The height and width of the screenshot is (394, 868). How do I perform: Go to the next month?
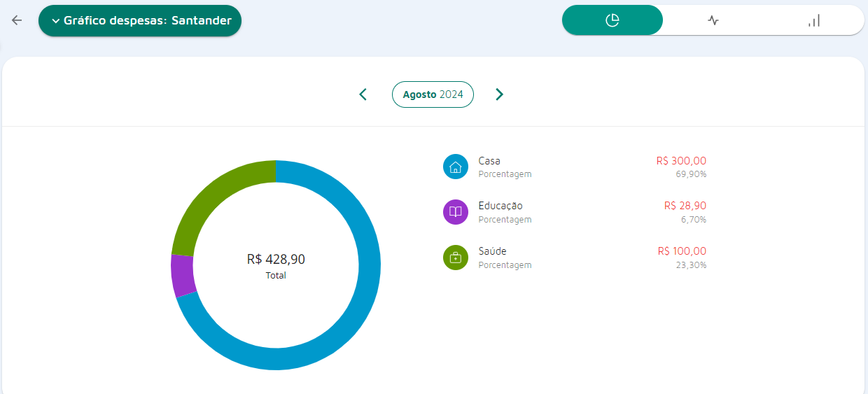click(x=499, y=94)
